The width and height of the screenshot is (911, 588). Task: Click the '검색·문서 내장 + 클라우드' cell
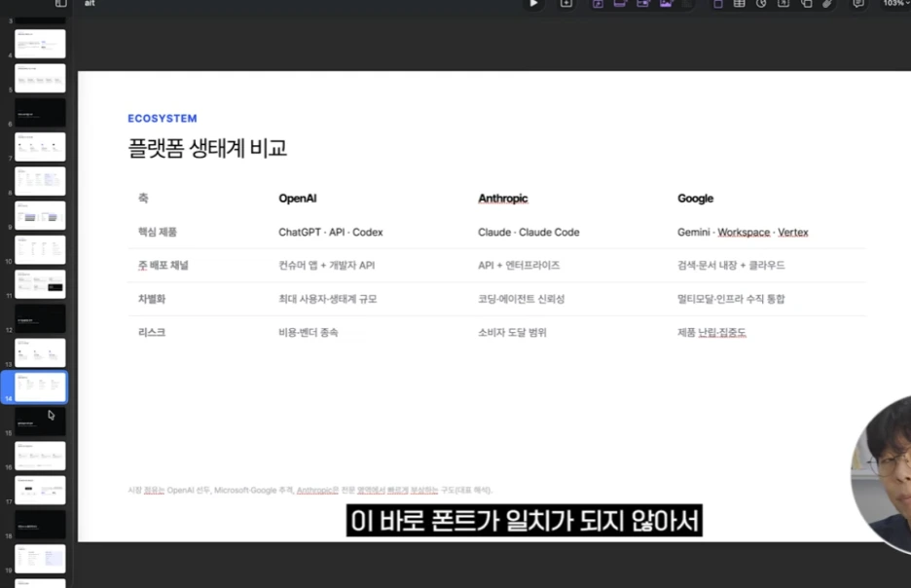731,265
